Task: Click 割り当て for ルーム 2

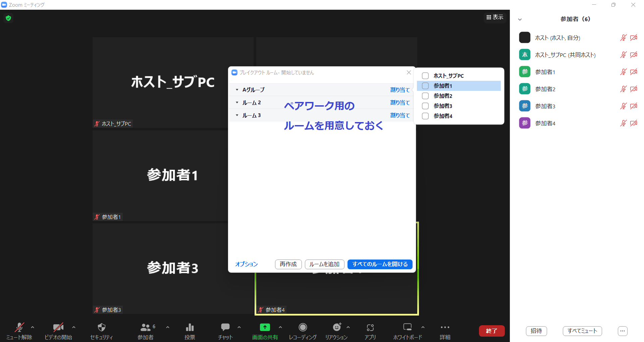Action: (x=400, y=103)
